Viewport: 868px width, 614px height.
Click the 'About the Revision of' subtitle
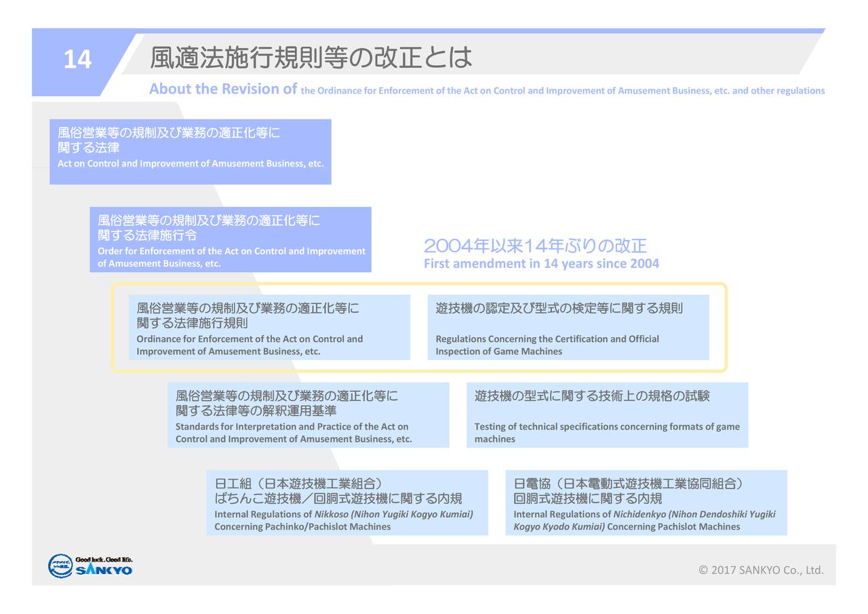pos(223,90)
